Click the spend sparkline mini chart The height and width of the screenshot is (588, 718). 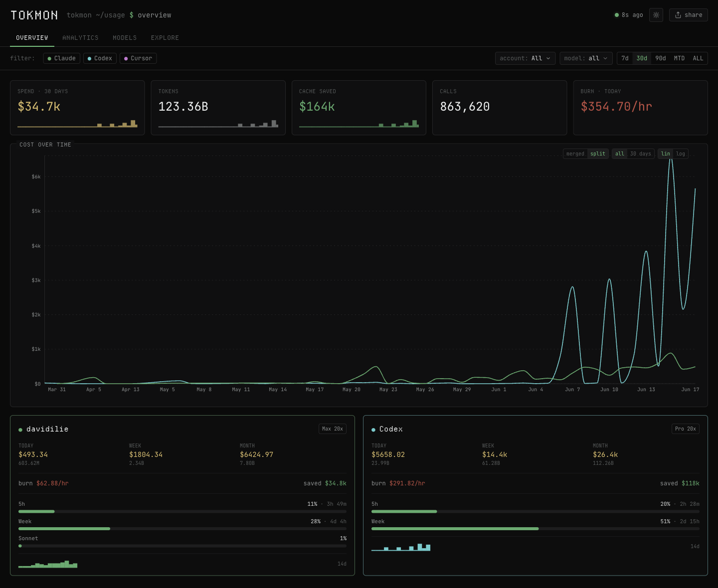click(x=77, y=124)
